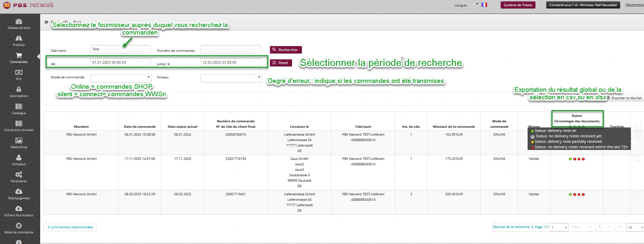Screen dimensions: 644x244
Task: Open Mode de commande clock icon
Action: click(x=19, y=226)
